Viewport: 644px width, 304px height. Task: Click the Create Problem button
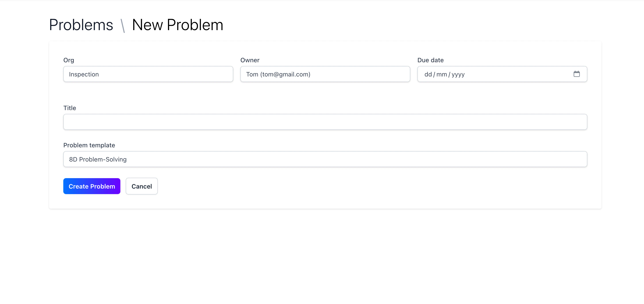(91, 186)
